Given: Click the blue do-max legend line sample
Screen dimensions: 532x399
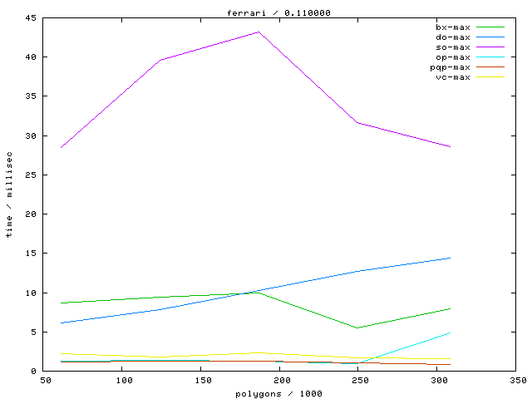Looking at the screenshot, I should [x=490, y=37].
